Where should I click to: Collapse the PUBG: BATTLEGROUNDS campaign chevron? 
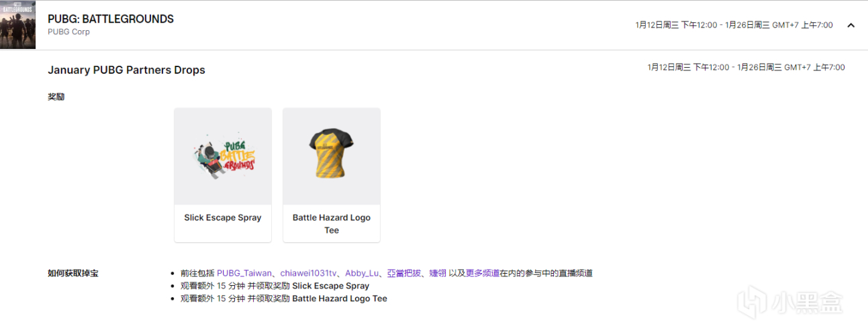(x=851, y=25)
